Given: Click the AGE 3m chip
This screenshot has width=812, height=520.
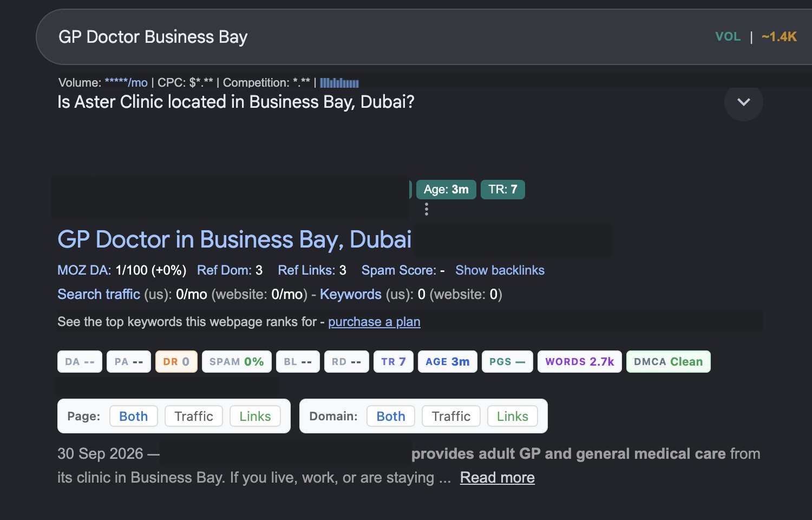Looking at the screenshot, I should point(448,362).
